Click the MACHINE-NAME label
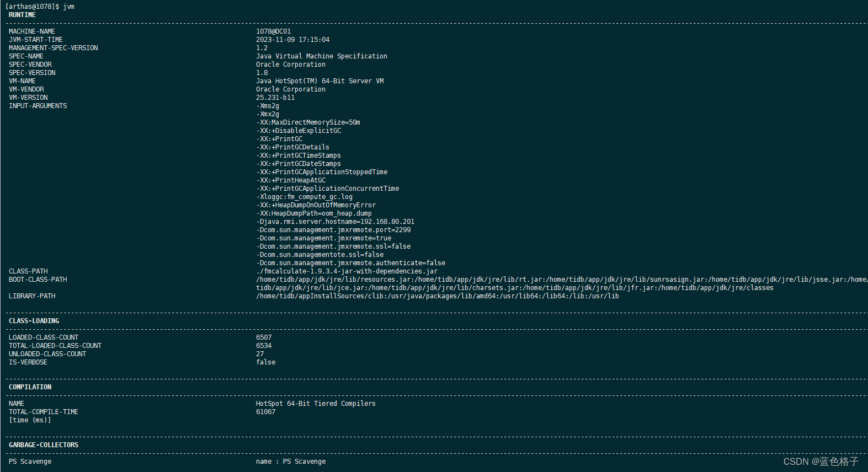 coord(32,31)
